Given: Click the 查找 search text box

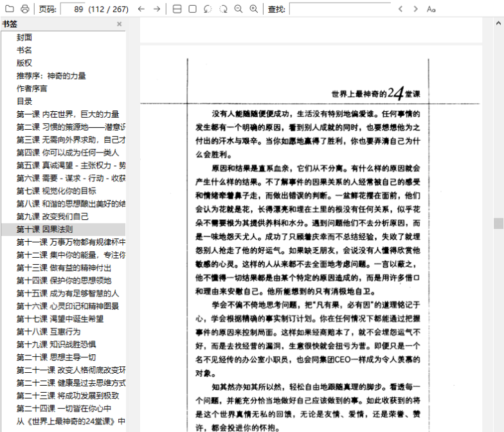Looking at the screenshot, I should pyautogui.click(x=339, y=9).
